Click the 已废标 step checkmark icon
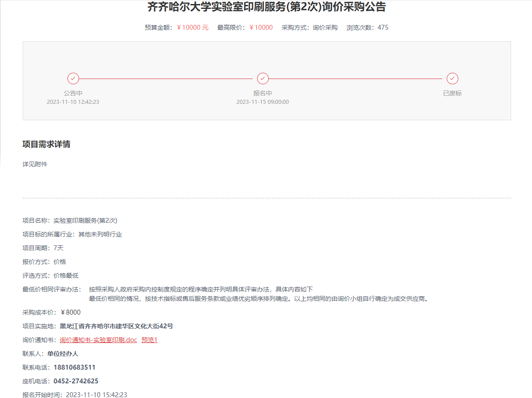The image size is (532, 398). click(452, 79)
